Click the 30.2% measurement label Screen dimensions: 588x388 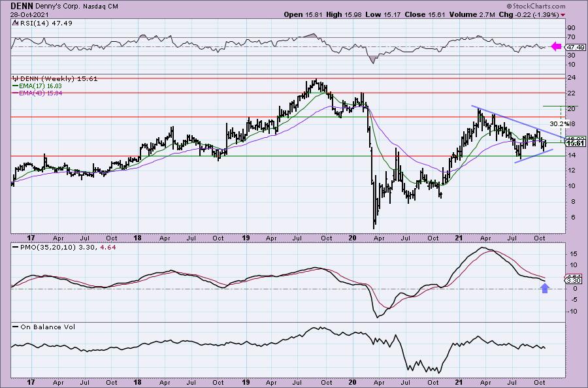tap(558, 123)
